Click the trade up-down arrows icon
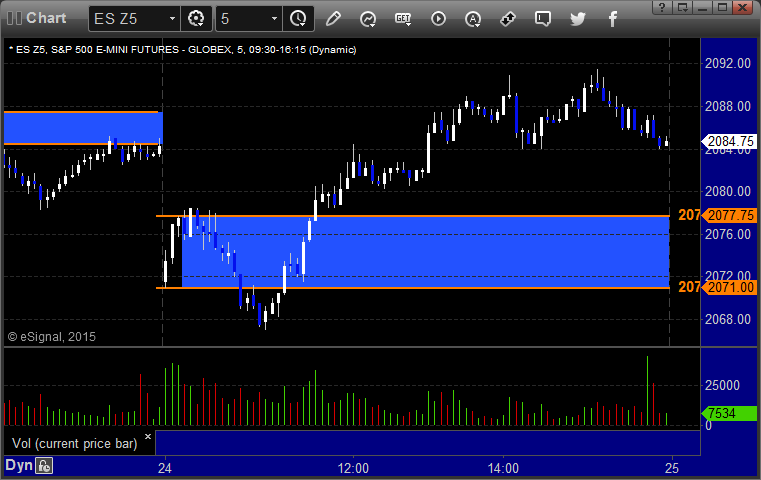761x480 pixels. 508,19
